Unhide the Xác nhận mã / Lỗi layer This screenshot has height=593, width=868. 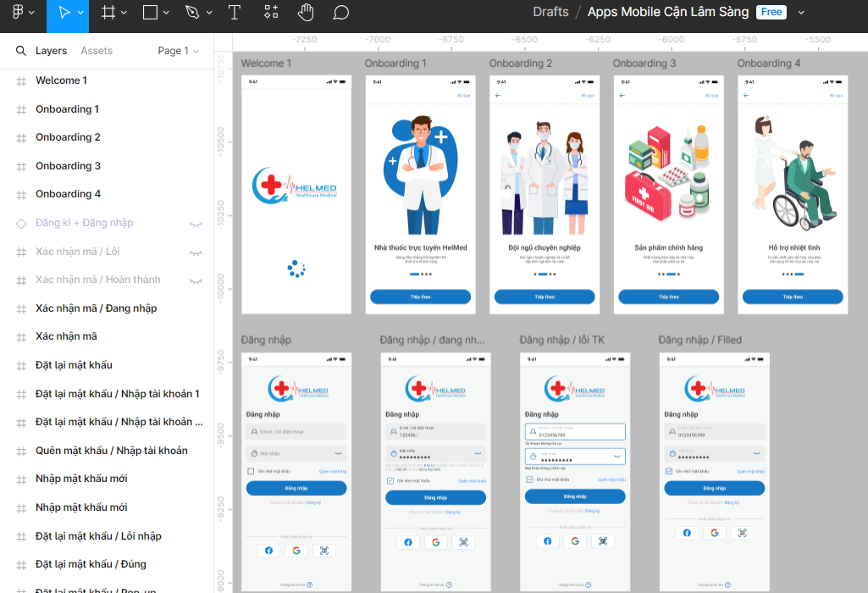click(x=196, y=252)
